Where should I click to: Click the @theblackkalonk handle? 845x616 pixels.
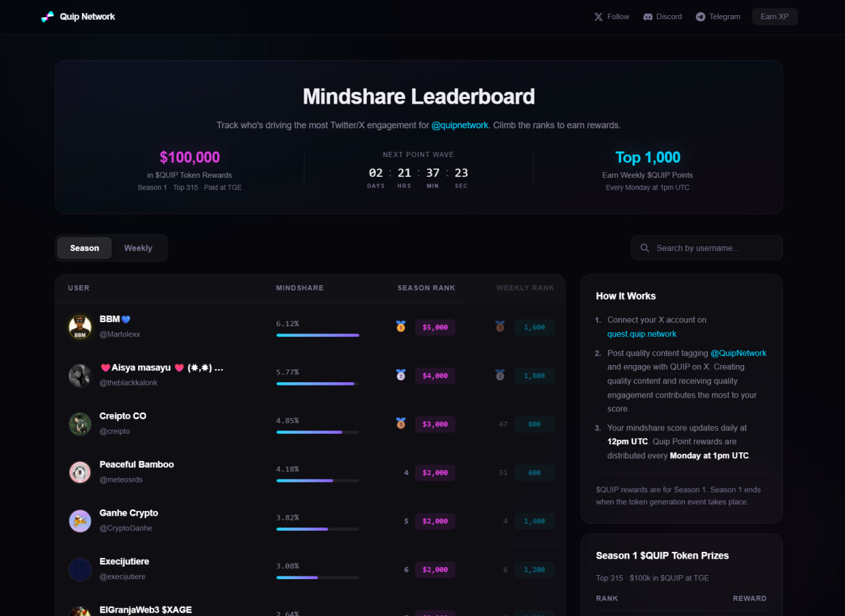point(129,383)
